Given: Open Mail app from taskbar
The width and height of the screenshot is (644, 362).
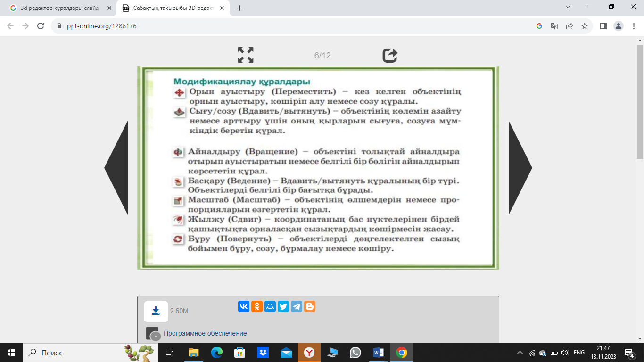Looking at the screenshot, I should point(286,353).
